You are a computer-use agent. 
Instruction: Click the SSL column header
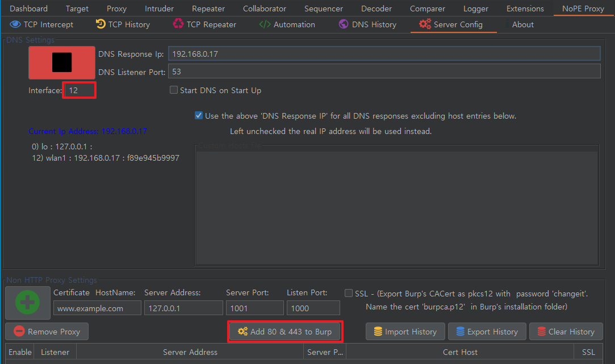pyautogui.click(x=588, y=352)
